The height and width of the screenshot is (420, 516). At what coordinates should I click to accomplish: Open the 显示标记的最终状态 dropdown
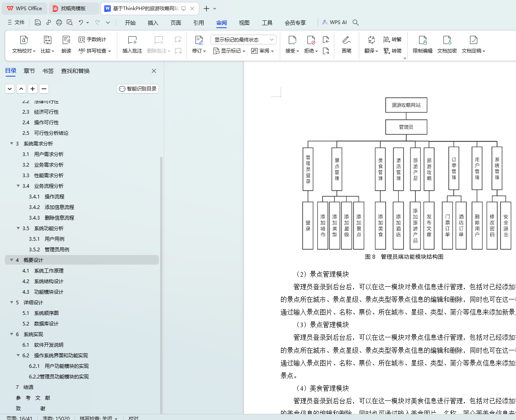[244, 40]
